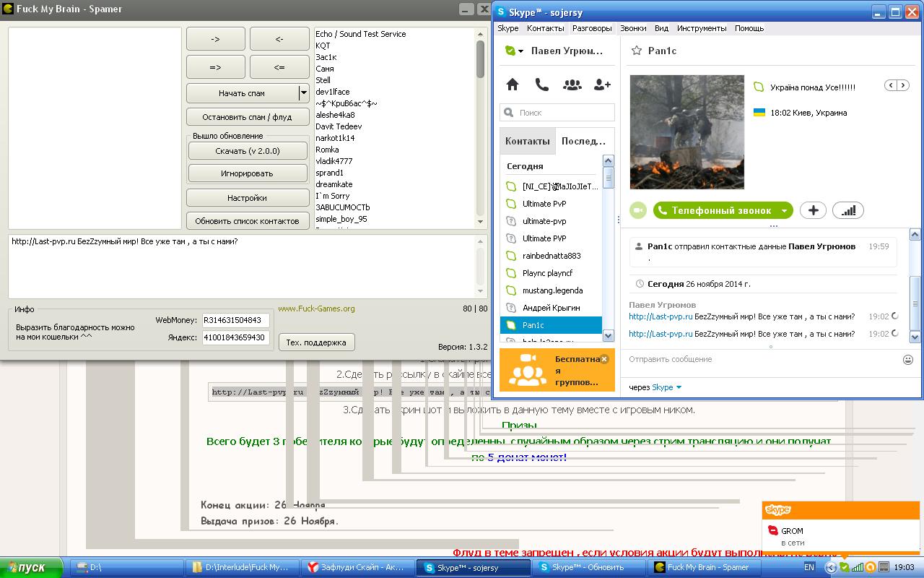Open the пуск Start button
Screen dimensions: 924x578
coord(32,567)
